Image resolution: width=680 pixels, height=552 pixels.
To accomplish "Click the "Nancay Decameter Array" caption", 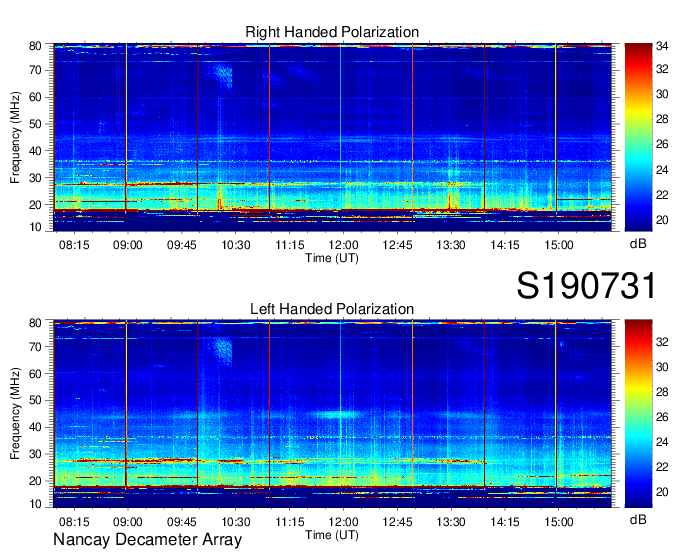I will coord(147,540).
